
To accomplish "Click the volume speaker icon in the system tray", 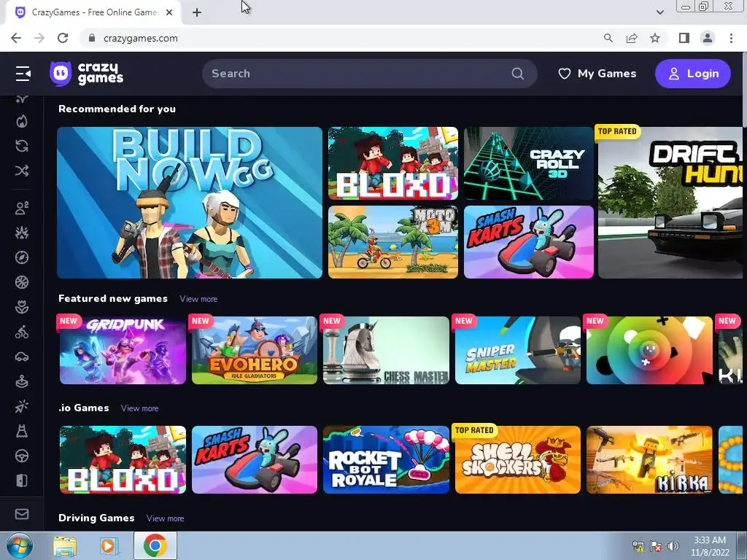I will tap(673, 546).
